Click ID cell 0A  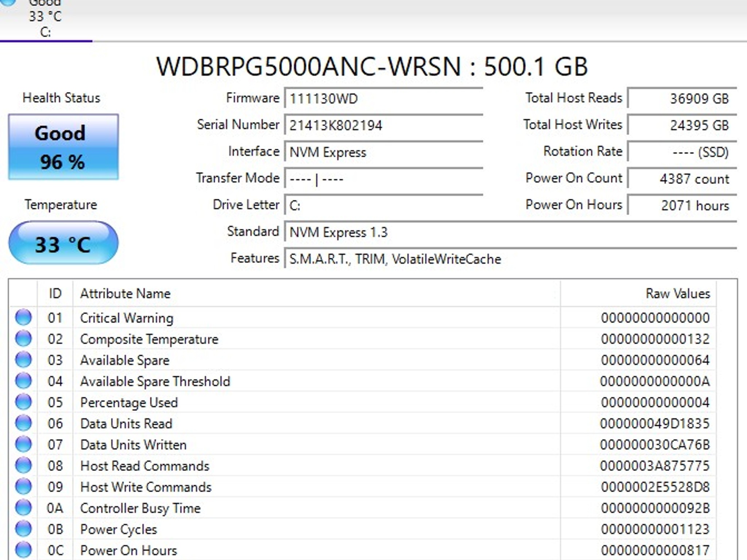coord(55,508)
